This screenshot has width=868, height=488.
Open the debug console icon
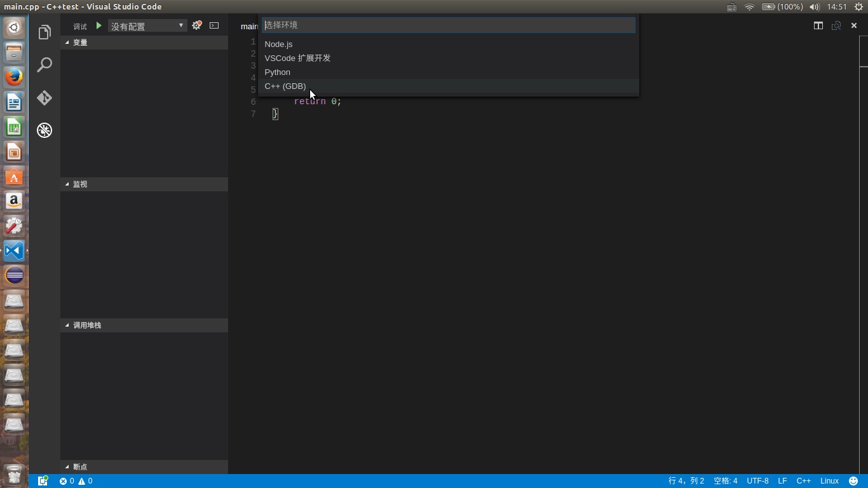(x=214, y=25)
